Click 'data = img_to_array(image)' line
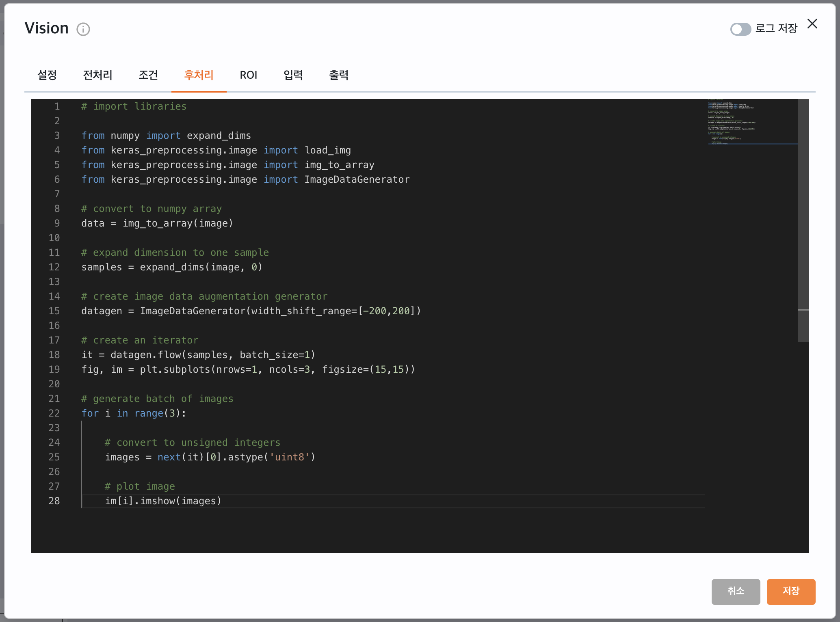The width and height of the screenshot is (840, 622). [x=157, y=223]
